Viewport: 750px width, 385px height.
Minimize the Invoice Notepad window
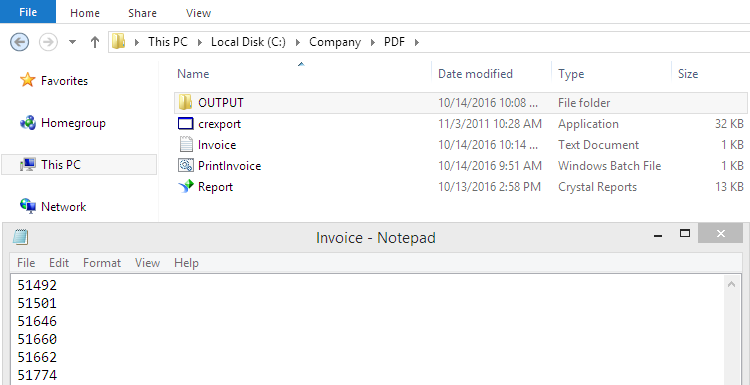coord(659,235)
